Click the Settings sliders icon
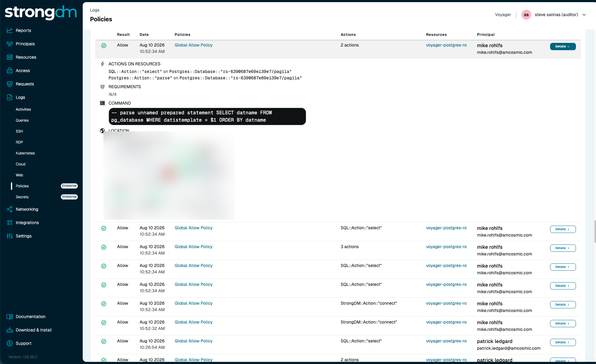 pyautogui.click(x=10, y=236)
